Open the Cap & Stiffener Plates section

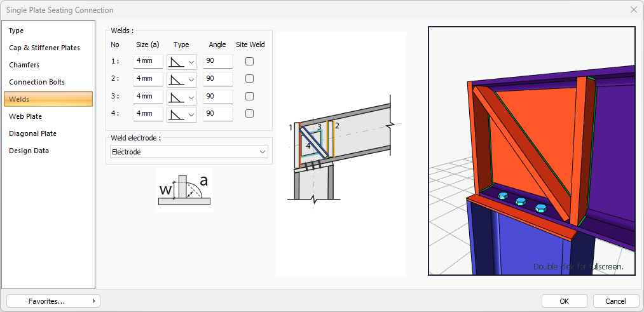tap(48, 48)
